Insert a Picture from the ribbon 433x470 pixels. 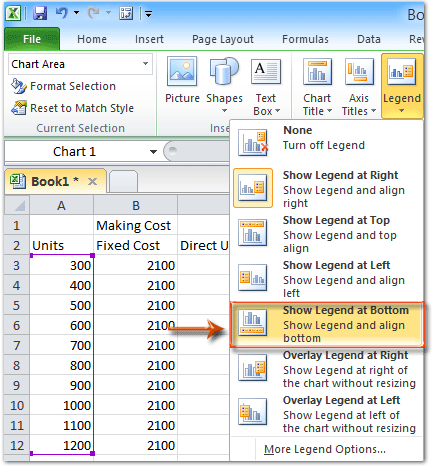[182, 80]
